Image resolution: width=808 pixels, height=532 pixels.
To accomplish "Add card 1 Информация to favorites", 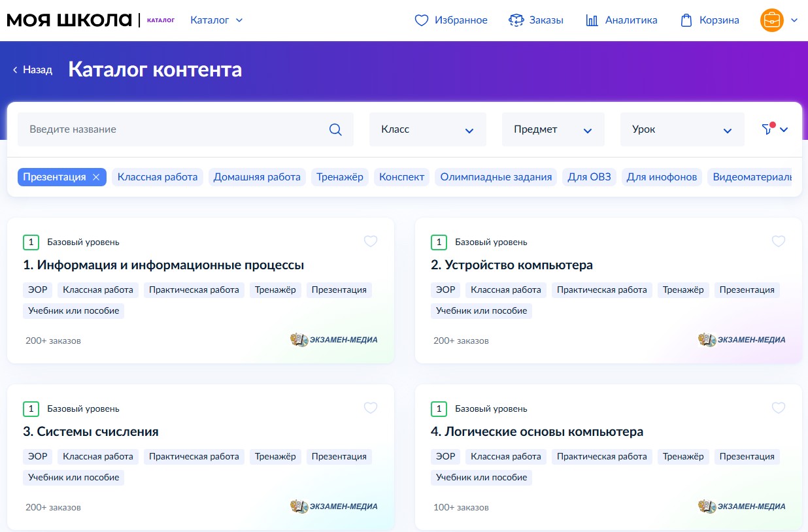I will coord(371,242).
